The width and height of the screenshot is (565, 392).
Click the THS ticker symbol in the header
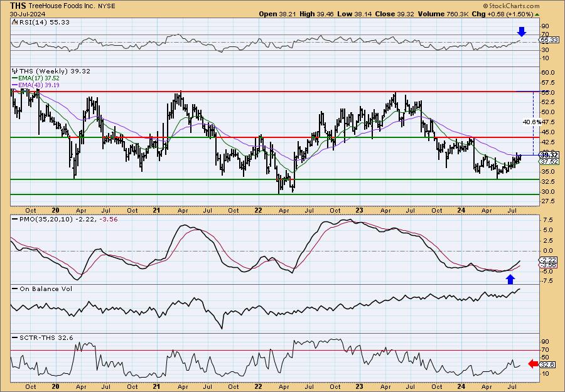point(18,6)
